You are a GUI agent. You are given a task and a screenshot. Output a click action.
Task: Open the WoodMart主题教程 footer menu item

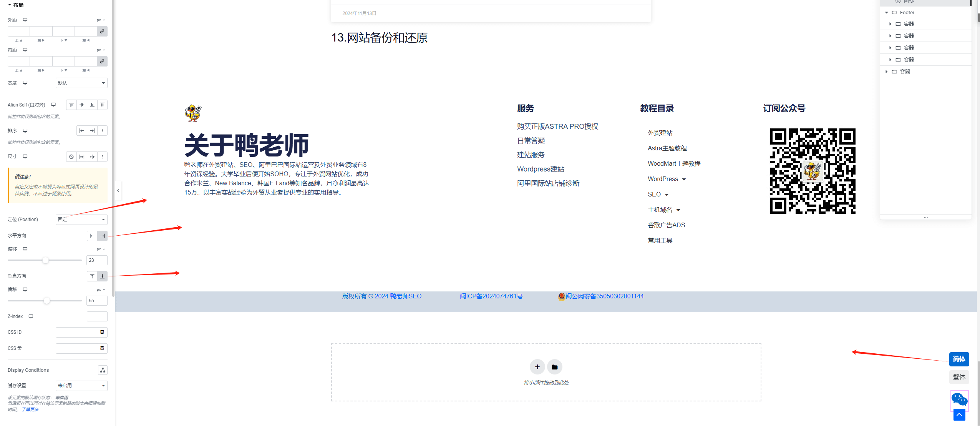[x=674, y=163]
